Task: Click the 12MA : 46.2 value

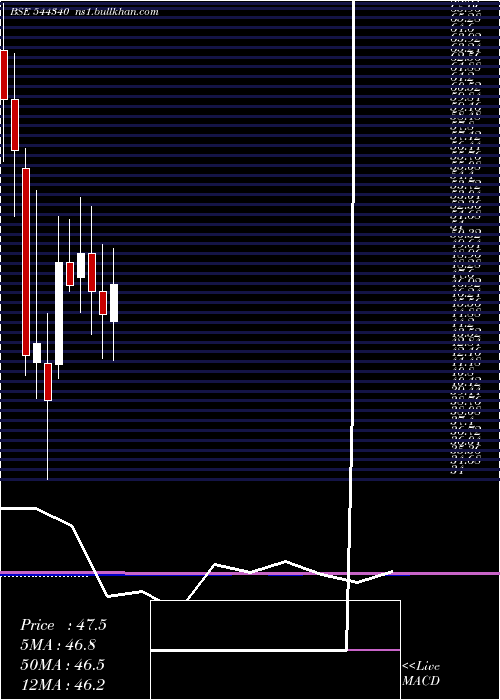Action: tap(63, 684)
